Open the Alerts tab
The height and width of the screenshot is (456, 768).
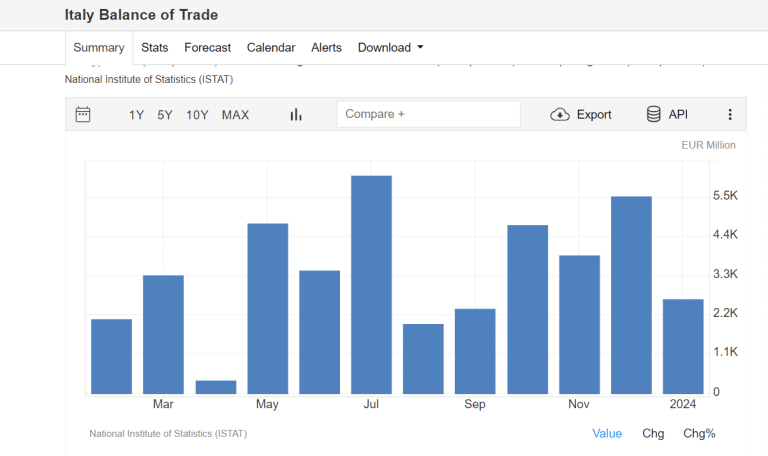pos(326,48)
